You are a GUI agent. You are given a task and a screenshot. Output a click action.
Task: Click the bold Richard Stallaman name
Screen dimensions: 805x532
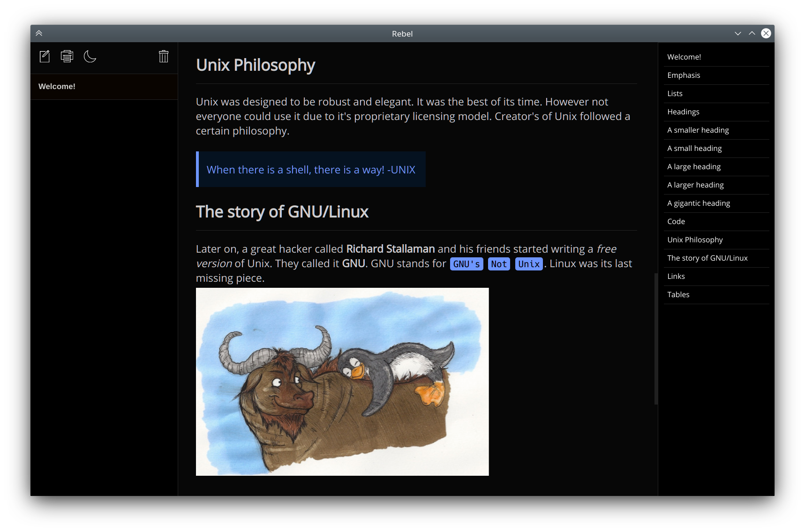tap(391, 249)
